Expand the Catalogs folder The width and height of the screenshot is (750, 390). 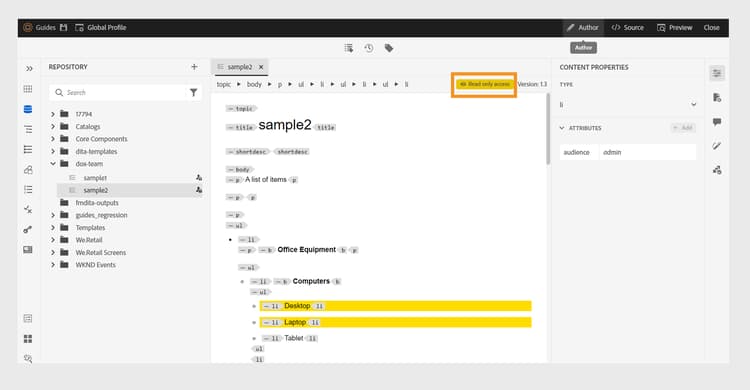point(53,126)
